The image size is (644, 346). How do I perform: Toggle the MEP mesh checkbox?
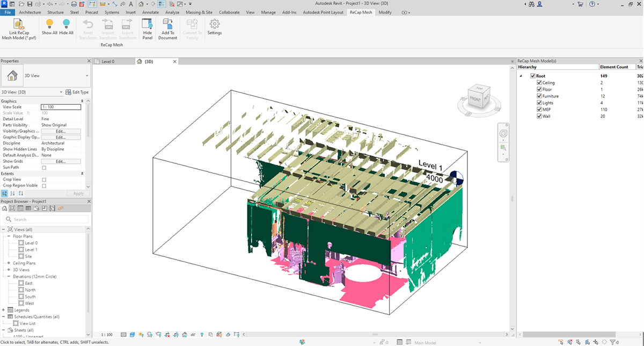click(539, 109)
